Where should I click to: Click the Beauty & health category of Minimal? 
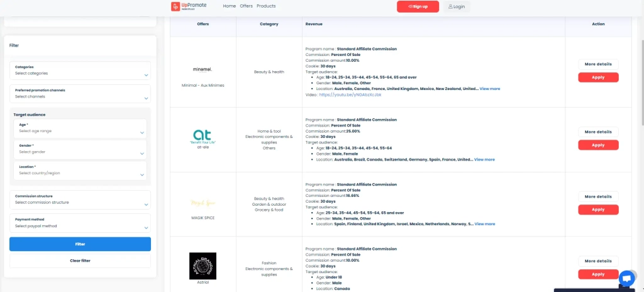(x=269, y=72)
